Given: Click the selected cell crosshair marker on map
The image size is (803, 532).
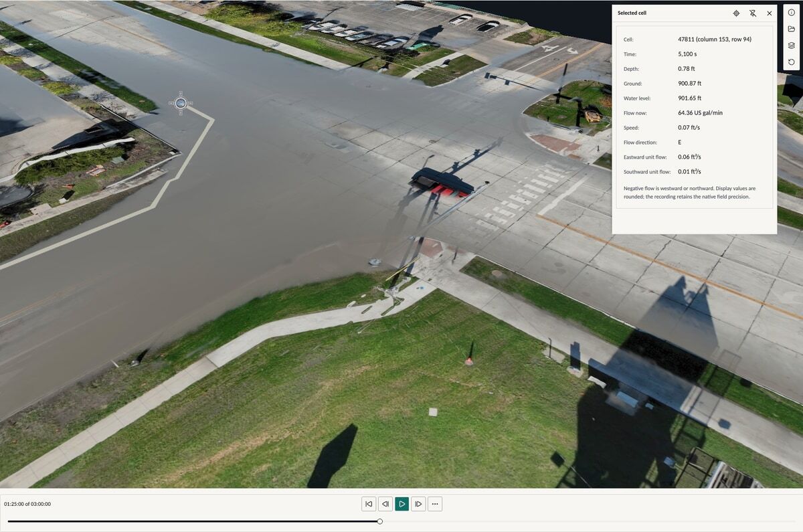Looking at the screenshot, I should pyautogui.click(x=180, y=103).
